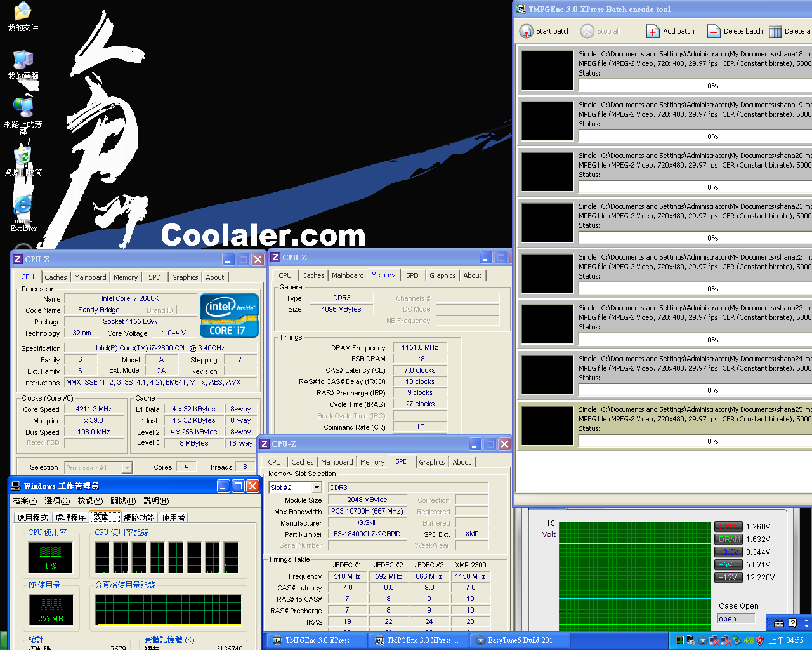Open About tab in CPU-Z CPU window

pos(215,277)
